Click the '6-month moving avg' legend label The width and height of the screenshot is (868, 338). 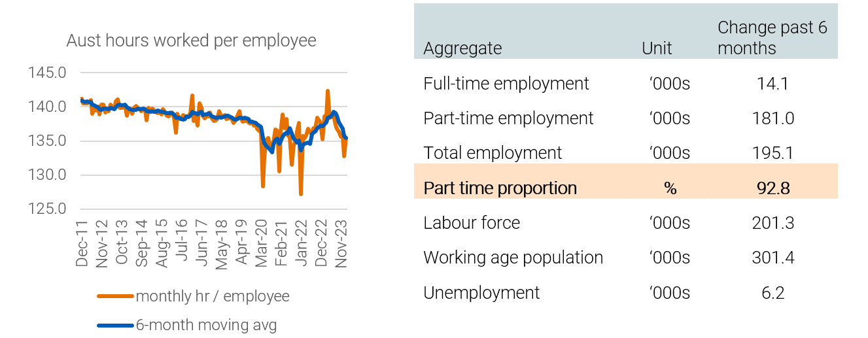(206, 325)
